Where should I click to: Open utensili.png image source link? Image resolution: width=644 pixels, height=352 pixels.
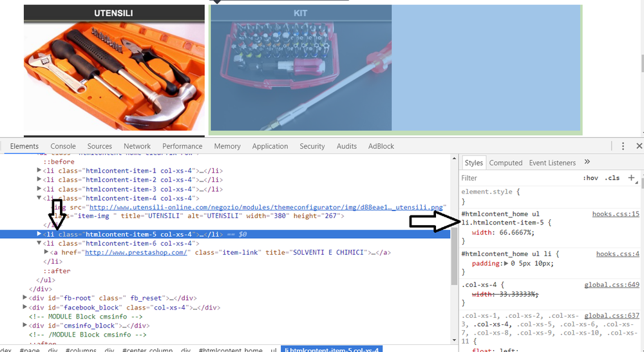(x=266, y=207)
